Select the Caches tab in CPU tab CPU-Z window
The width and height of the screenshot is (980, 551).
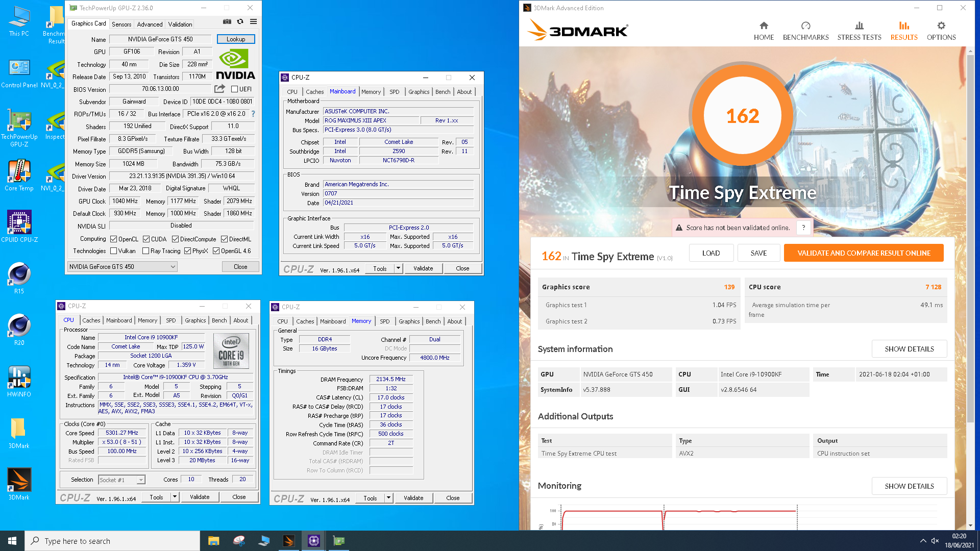pyautogui.click(x=91, y=320)
